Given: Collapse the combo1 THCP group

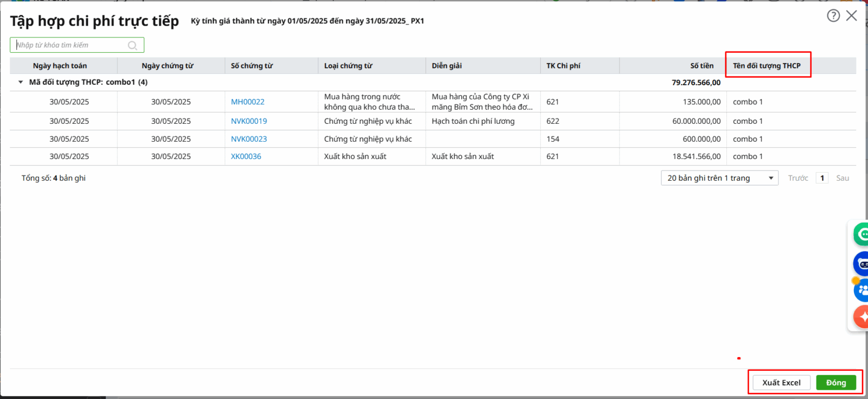Looking at the screenshot, I should (x=21, y=83).
